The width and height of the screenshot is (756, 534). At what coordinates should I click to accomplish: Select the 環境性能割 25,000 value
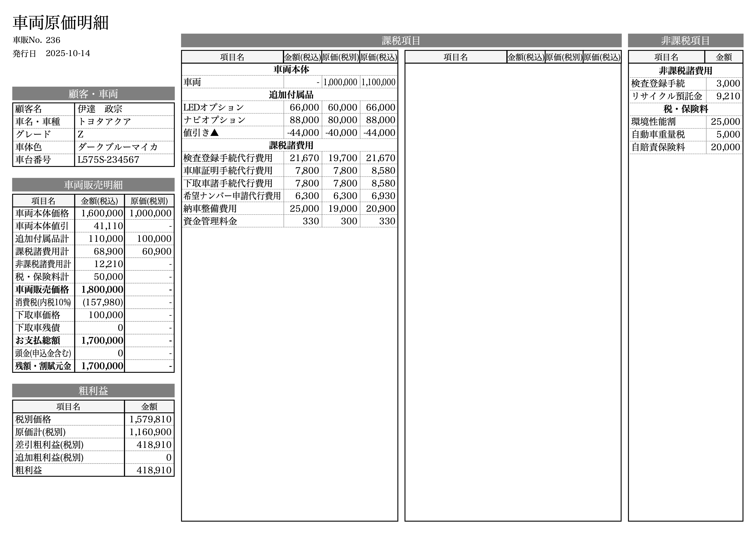click(x=725, y=121)
